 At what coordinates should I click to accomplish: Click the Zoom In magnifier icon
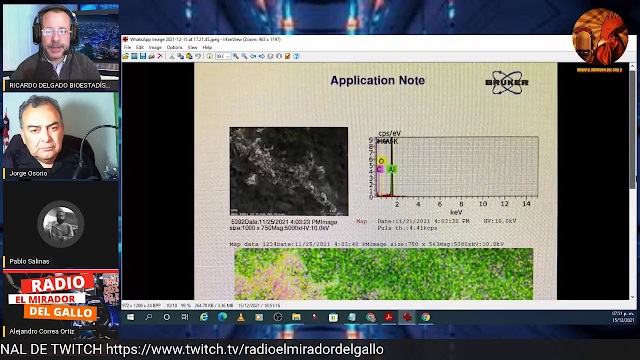[x=236, y=56]
